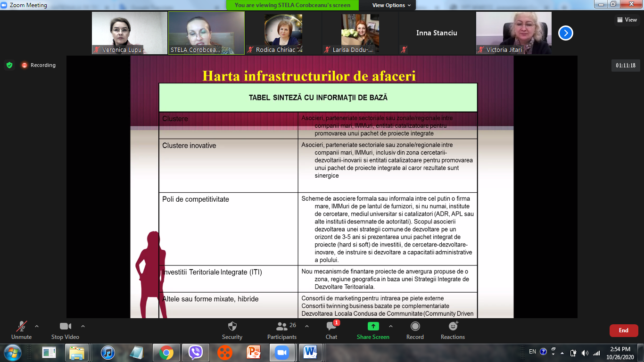Expand Share Screen options arrow
The image size is (644, 362).
(390, 326)
